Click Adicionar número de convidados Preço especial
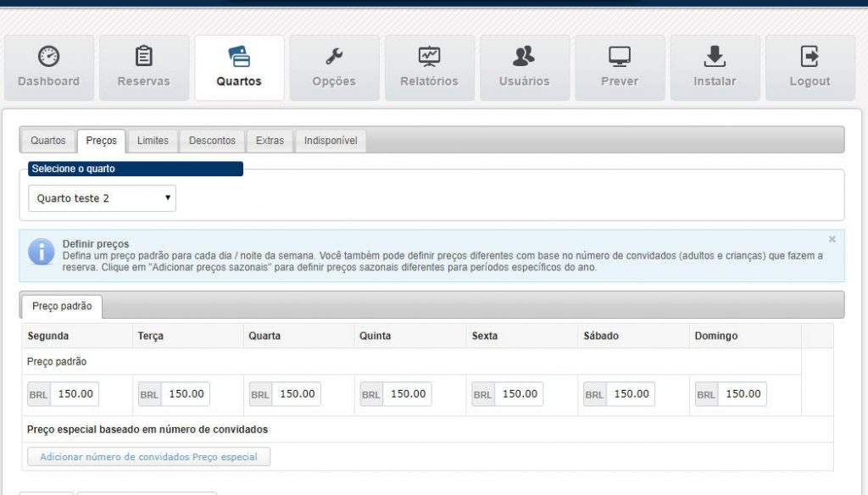Viewport: 868px width, 495px height. click(x=148, y=457)
